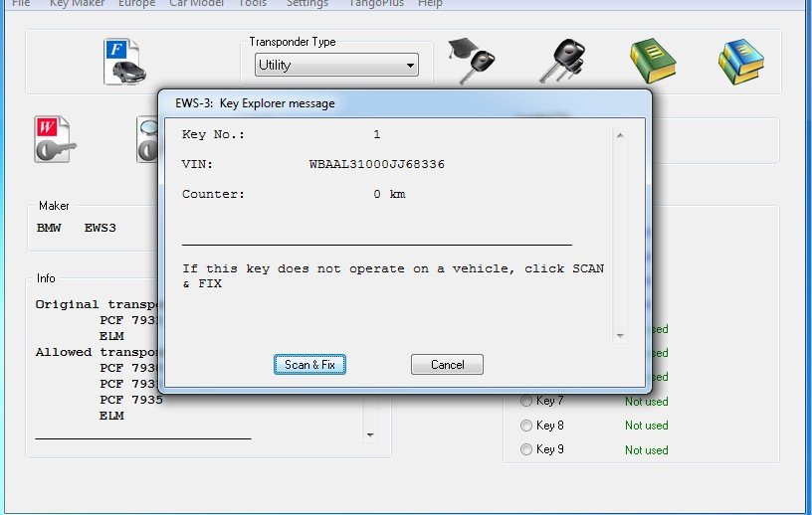Open the File menu

(21, 3)
